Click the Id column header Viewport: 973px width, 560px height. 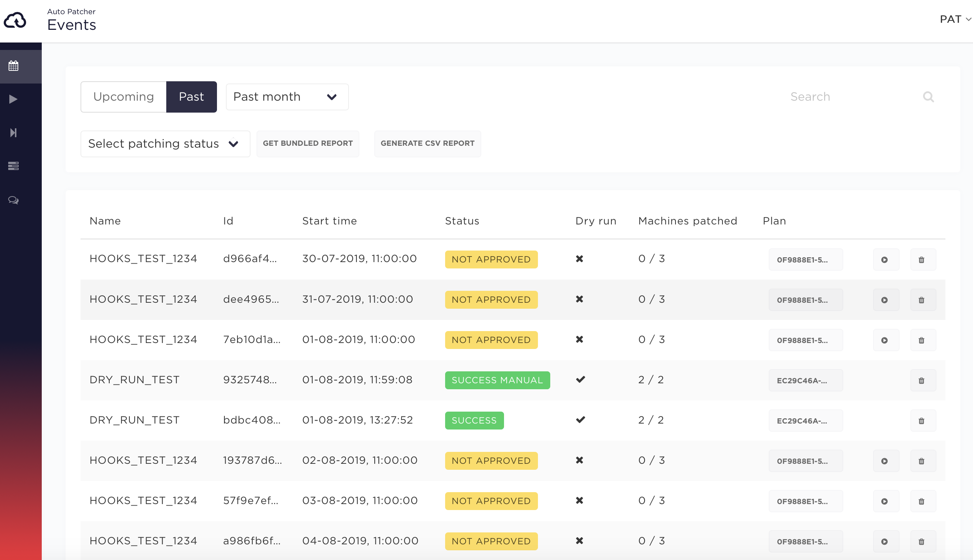pyautogui.click(x=228, y=221)
